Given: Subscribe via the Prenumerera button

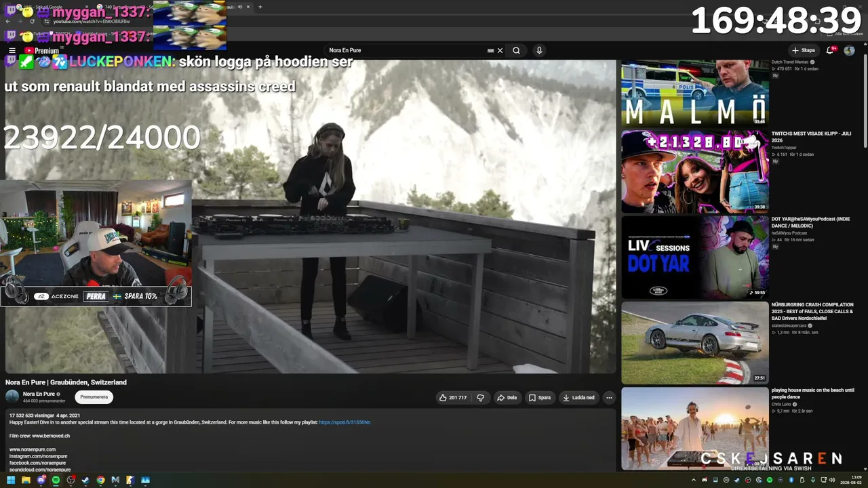Looking at the screenshot, I should click(x=94, y=397).
